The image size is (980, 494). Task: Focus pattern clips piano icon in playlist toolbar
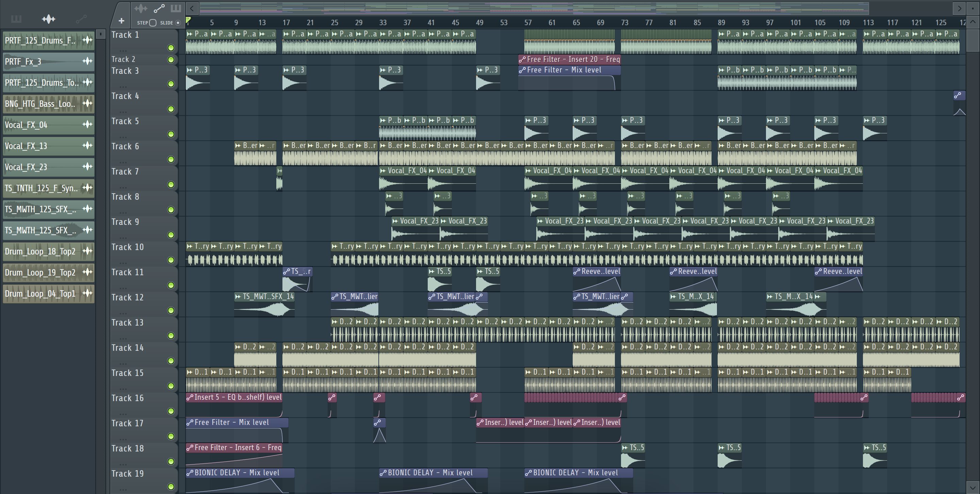pos(176,8)
